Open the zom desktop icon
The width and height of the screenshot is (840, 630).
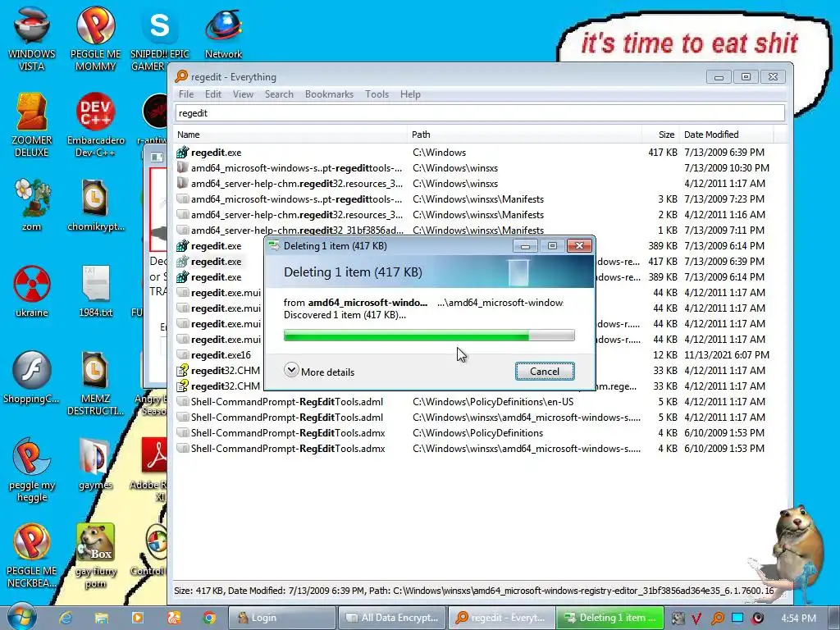(32, 205)
